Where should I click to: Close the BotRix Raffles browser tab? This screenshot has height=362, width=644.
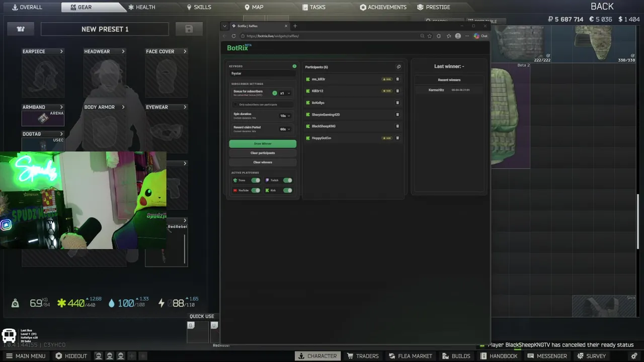[x=286, y=26]
